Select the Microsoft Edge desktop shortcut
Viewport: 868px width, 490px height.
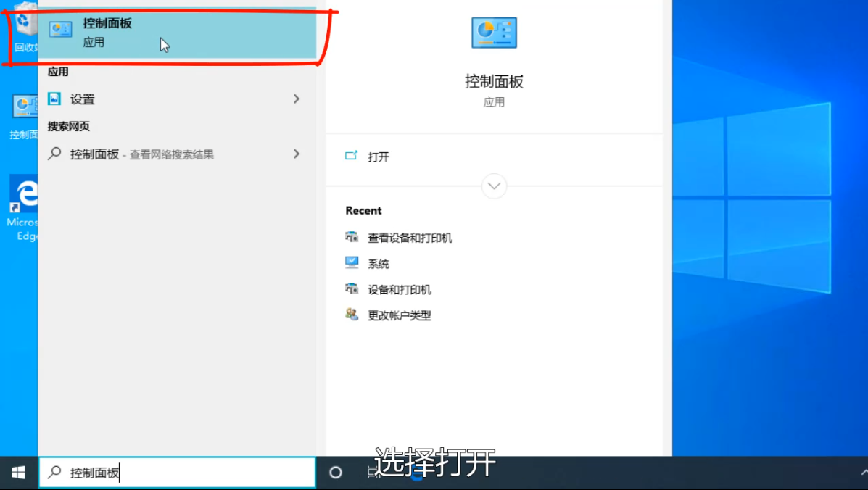[22, 209]
